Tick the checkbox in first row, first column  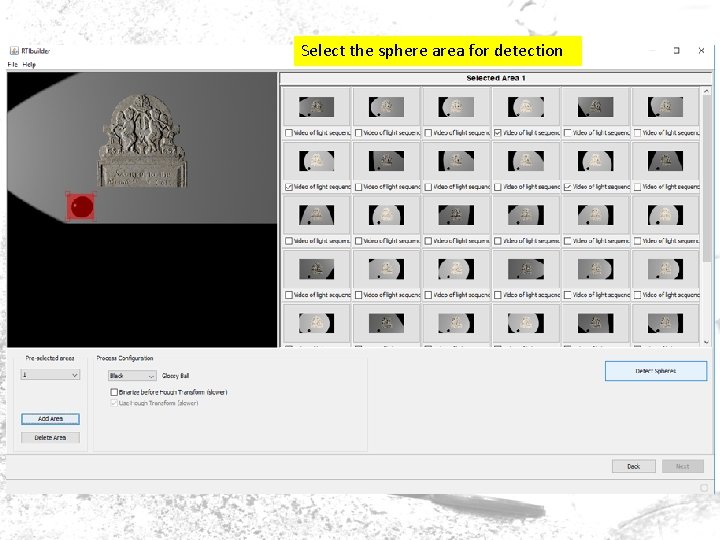click(x=289, y=133)
